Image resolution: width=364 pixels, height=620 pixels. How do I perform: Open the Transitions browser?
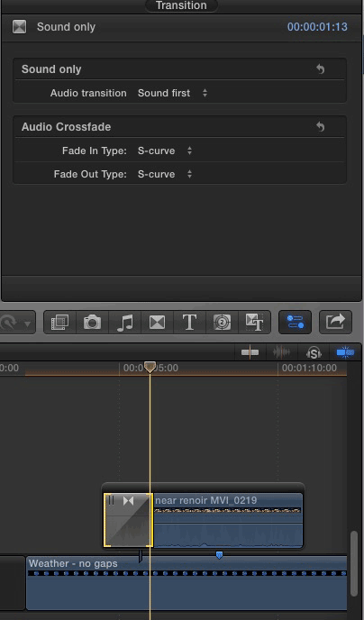click(157, 323)
